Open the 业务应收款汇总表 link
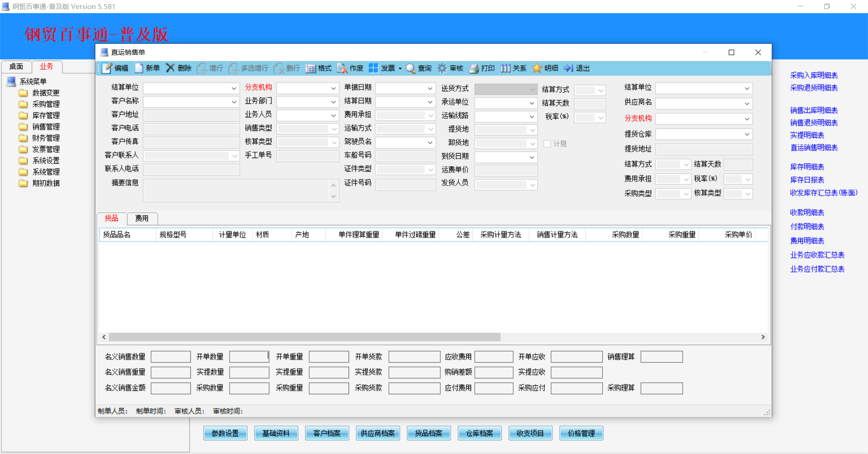The width and height of the screenshot is (868, 454). tap(817, 255)
